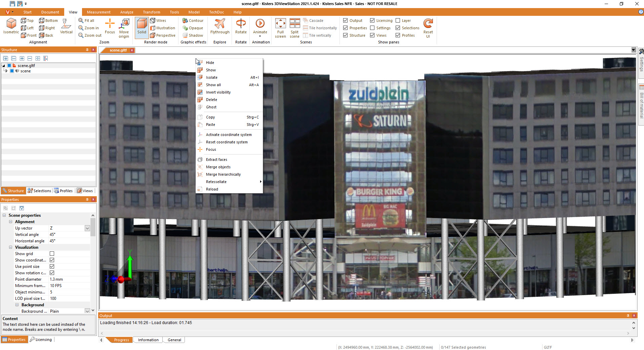Image resolution: width=644 pixels, height=350 pixels.
Task: Switch to Wires render mode
Action: pos(158,21)
